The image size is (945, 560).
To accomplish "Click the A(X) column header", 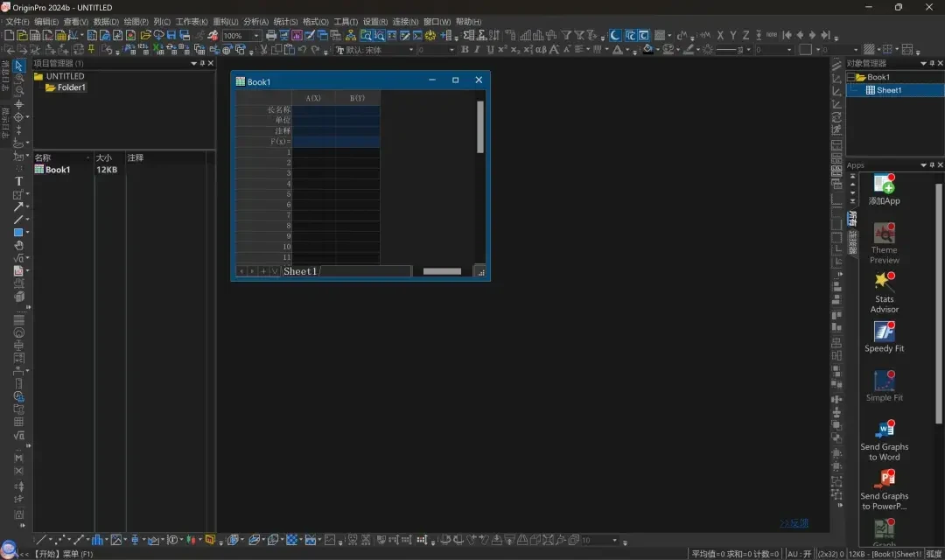I will pyautogui.click(x=313, y=98).
